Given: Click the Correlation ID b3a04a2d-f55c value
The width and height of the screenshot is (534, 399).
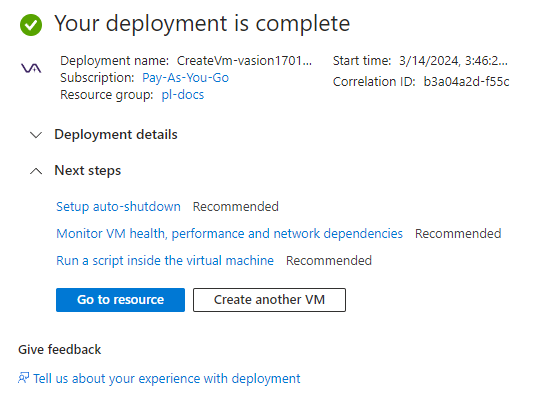Looking at the screenshot, I should click(x=466, y=82).
